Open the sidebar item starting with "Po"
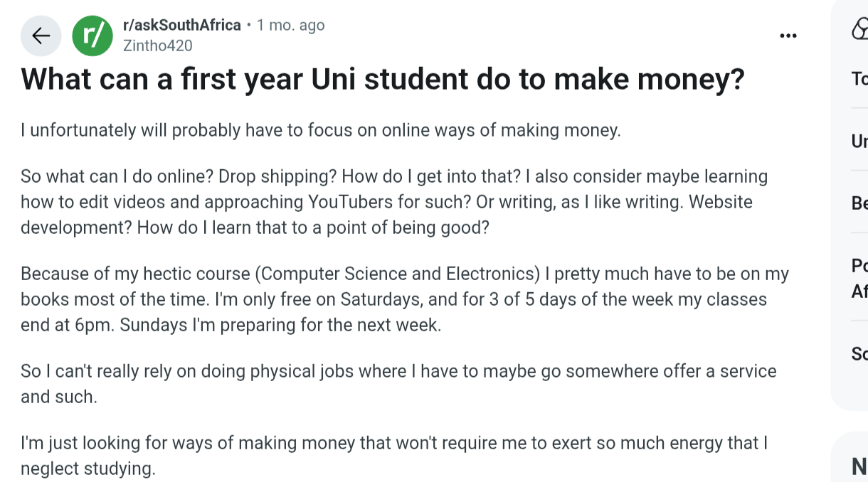Image resolution: width=868 pixels, height=482 pixels. pos(859,278)
